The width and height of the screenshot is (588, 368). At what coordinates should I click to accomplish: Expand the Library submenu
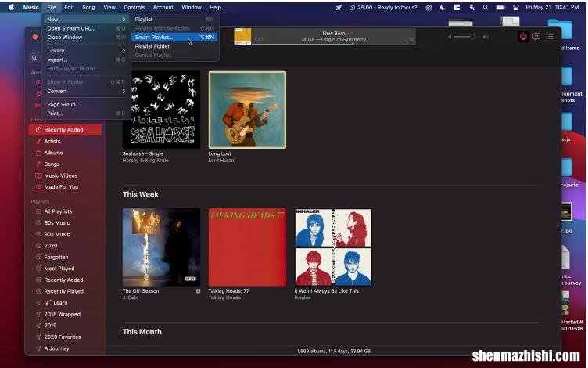pos(86,51)
